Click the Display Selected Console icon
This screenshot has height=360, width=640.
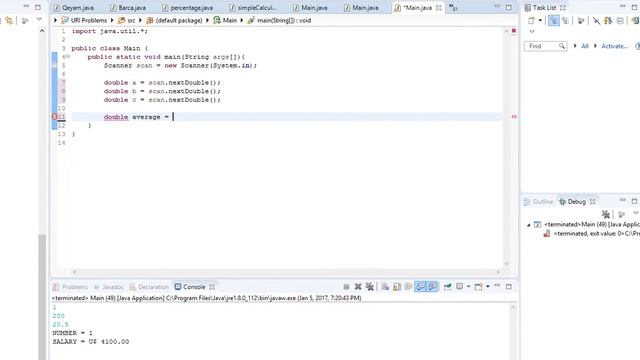point(460,287)
